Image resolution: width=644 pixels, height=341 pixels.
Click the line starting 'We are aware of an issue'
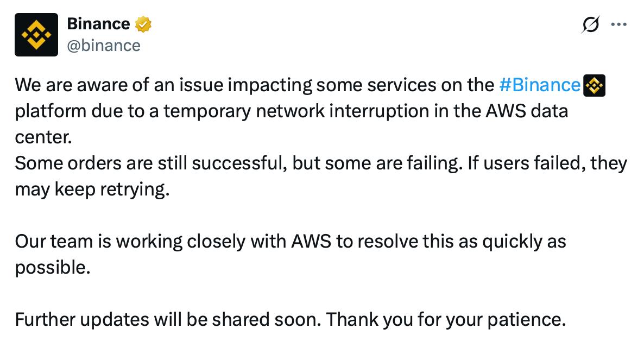[x=310, y=85]
